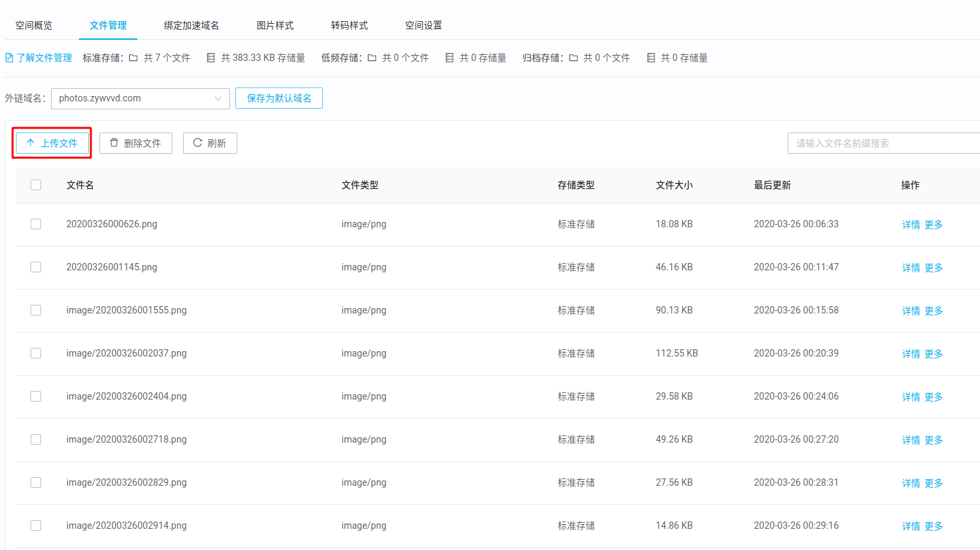Click the folder icon under 归档存储
The height and width of the screenshot is (550, 980).
(x=574, y=58)
